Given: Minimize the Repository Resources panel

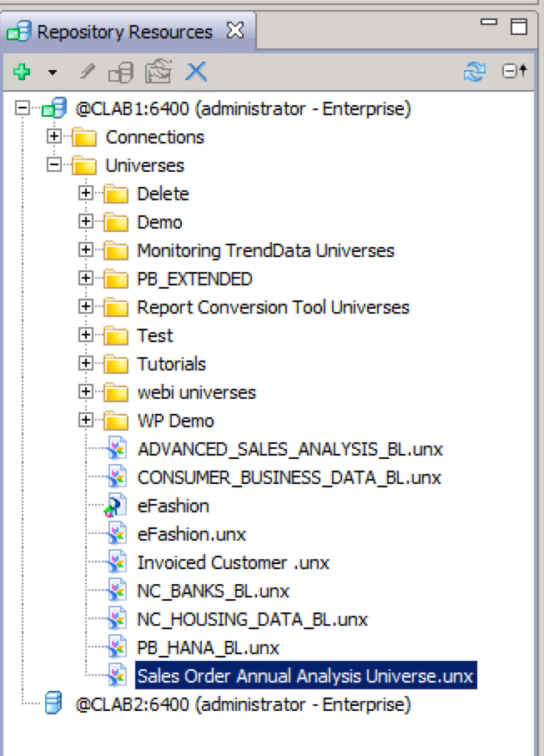Looking at the screenshot, I should pos(489,22).
